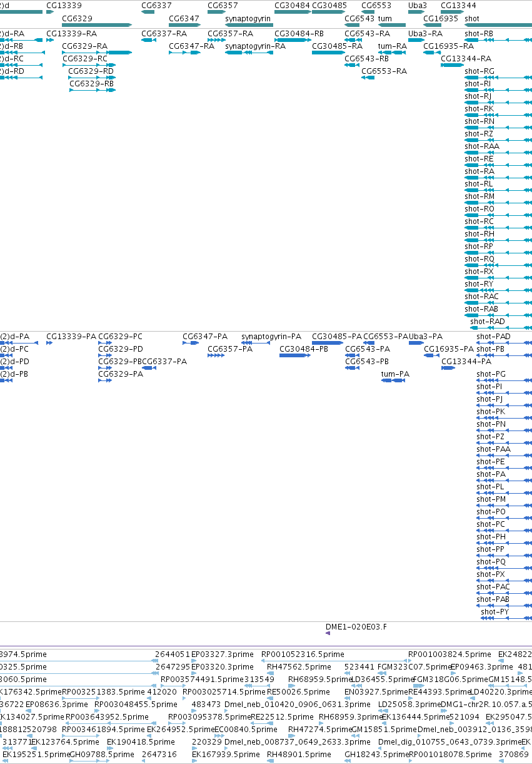Click transcript CG16935-RA
This screenshot has height=764, width=532.
[x=448, y=46]
